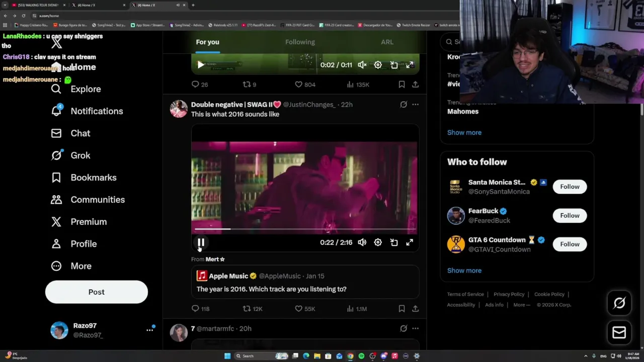Viewport: 644px width, 362px height.
Task: Open the Communities people icon
Action: [56, 200]
